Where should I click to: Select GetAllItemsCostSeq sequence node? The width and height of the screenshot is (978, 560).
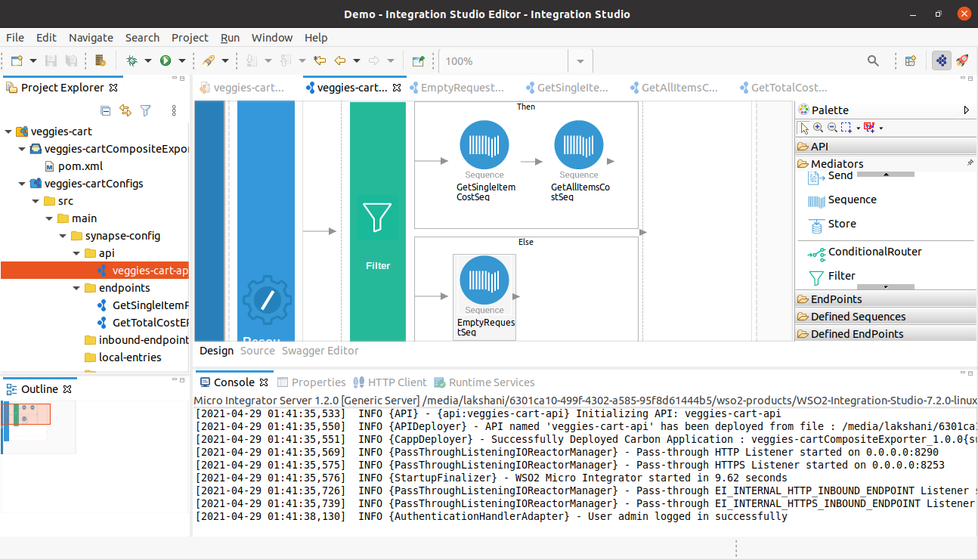(x=579, y=162)
